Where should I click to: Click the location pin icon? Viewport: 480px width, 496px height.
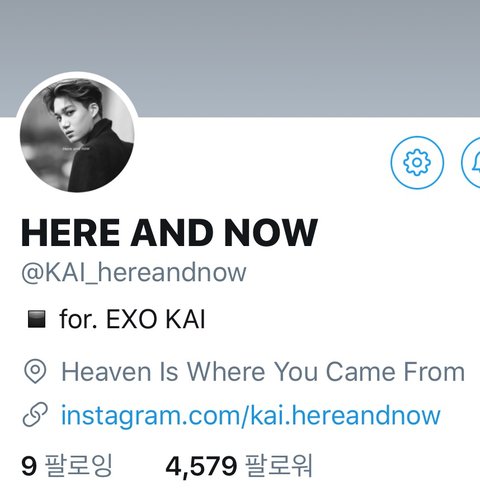(x=35, y=371)
